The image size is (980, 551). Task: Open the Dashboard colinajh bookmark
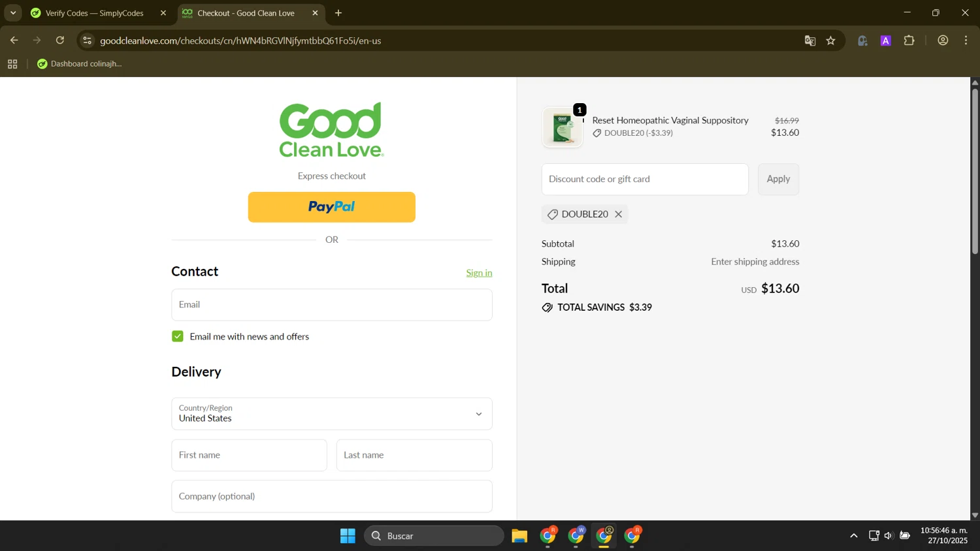coord(80,64)
